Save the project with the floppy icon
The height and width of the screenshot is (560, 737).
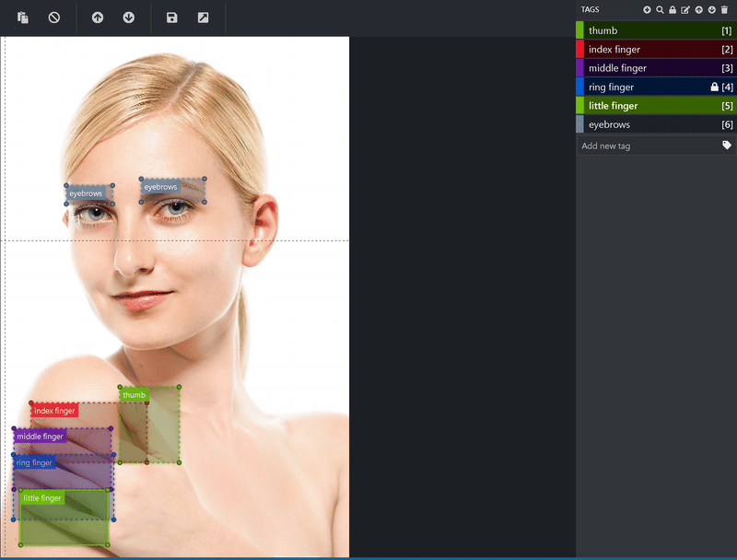(x=172, y=17)
